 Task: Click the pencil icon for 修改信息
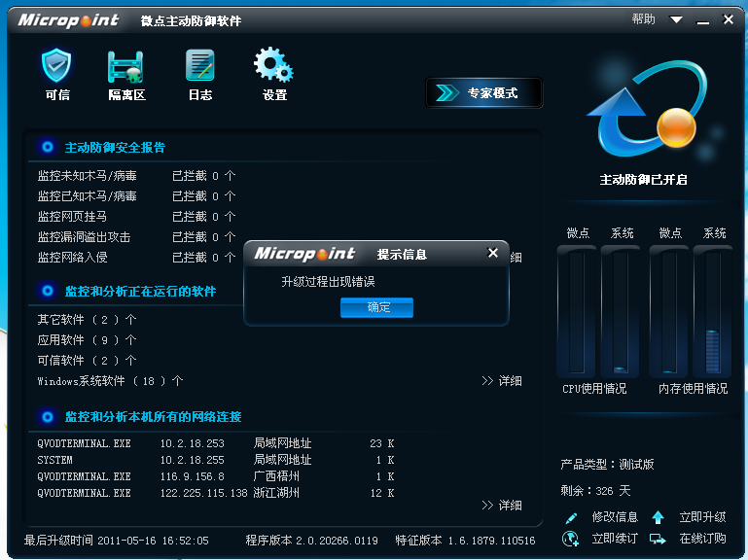point(571,517)
